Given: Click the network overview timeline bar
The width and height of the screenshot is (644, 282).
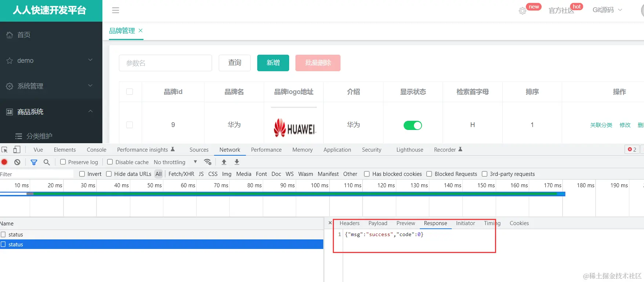Looking at the screenshot, I should tap(283, 194).
